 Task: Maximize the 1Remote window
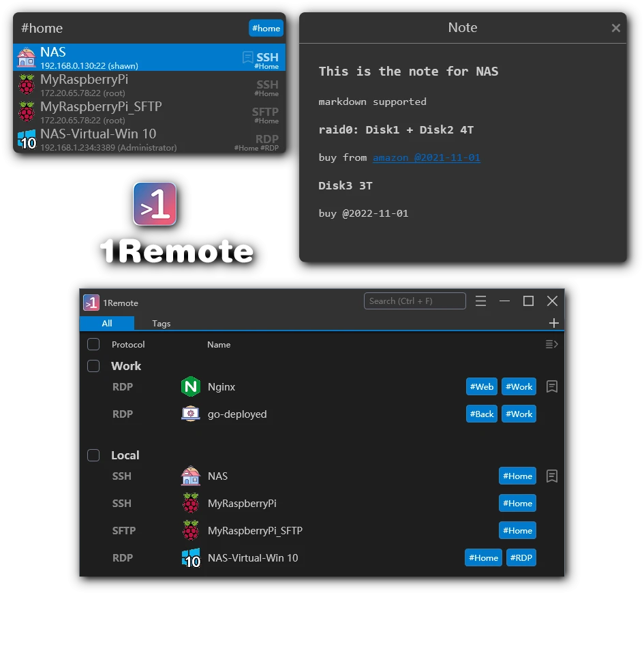tap(528, 301)
